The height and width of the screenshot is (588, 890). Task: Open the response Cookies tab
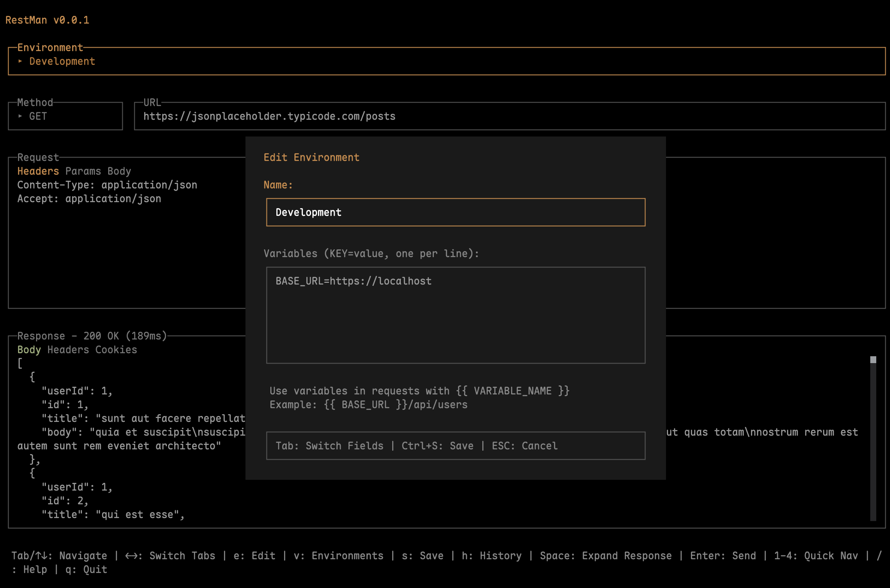pos(116,350)
